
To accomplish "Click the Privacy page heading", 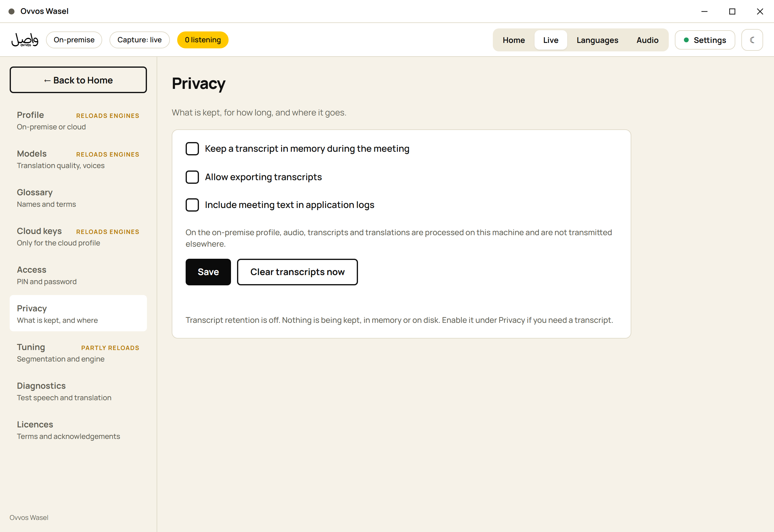I will pos(199,83).
